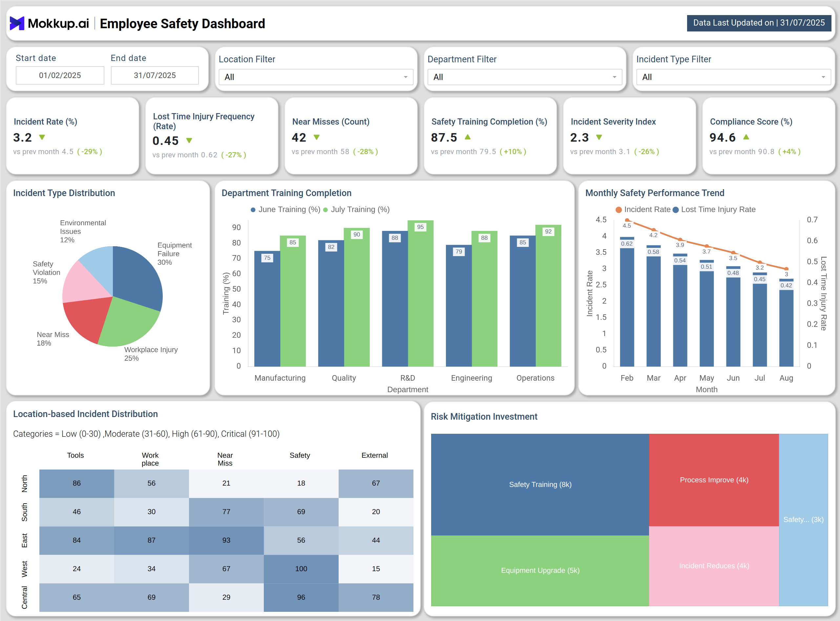
Task: Click East Near Miss heatmap cell 93
Action: (x=226, y=540)
